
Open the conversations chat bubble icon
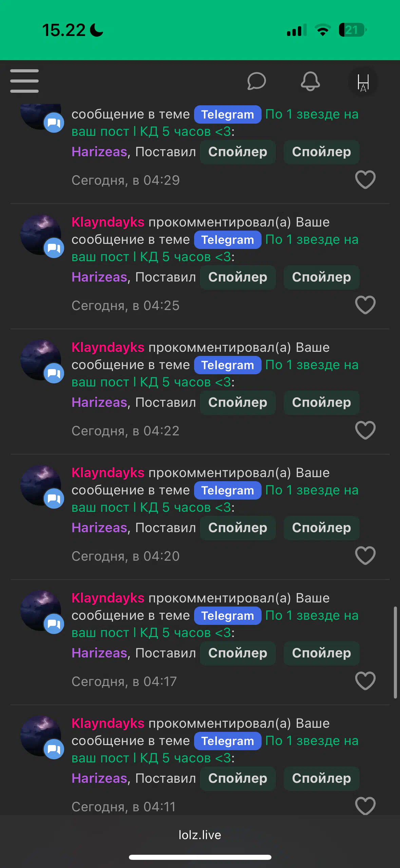[256, 81]
